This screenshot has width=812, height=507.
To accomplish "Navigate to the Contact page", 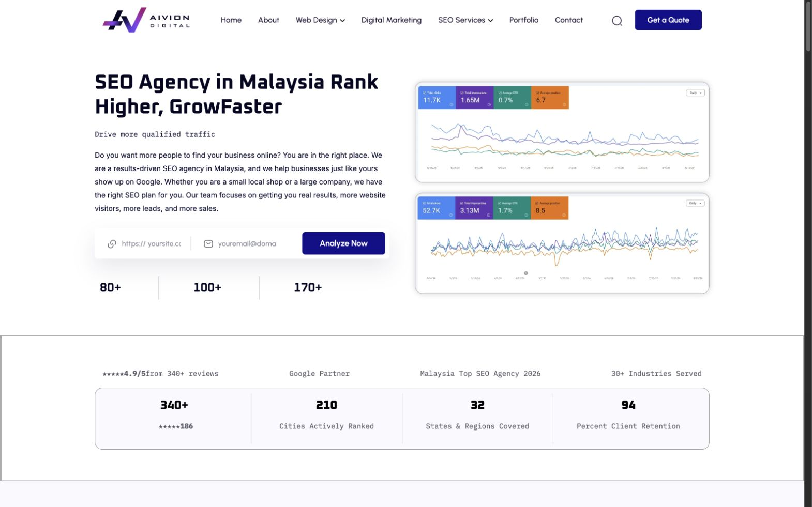I will 569,20.
